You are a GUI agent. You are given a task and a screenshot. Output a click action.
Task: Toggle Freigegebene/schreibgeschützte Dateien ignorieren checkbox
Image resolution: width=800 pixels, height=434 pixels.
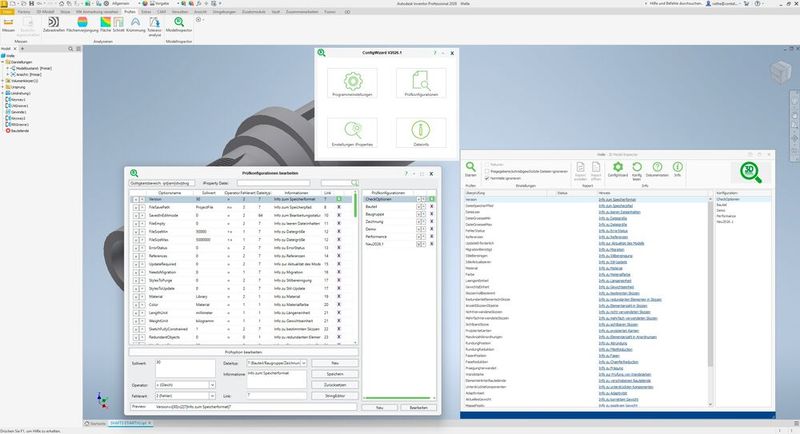tap(487, 171)
